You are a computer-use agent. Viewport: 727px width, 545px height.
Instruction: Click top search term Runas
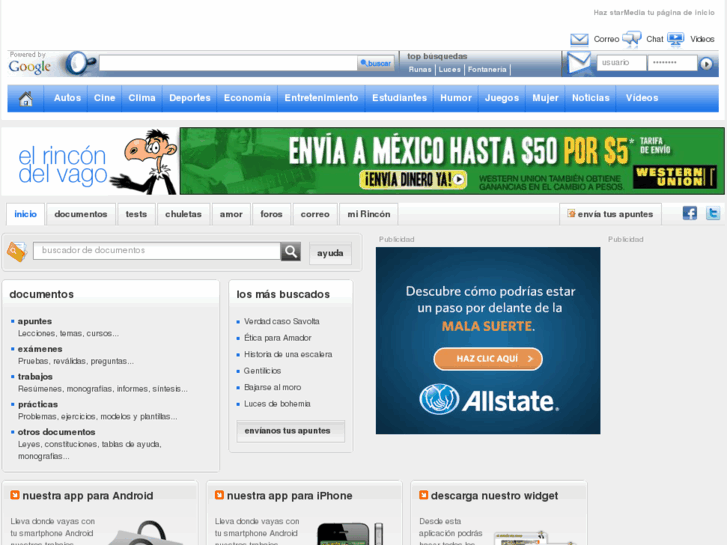[x=420, y=70]
